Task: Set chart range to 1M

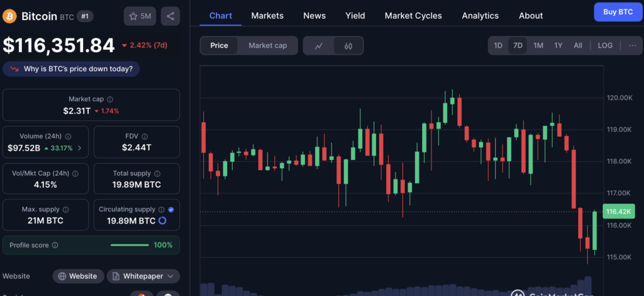Action: click(x=538, y=45)
